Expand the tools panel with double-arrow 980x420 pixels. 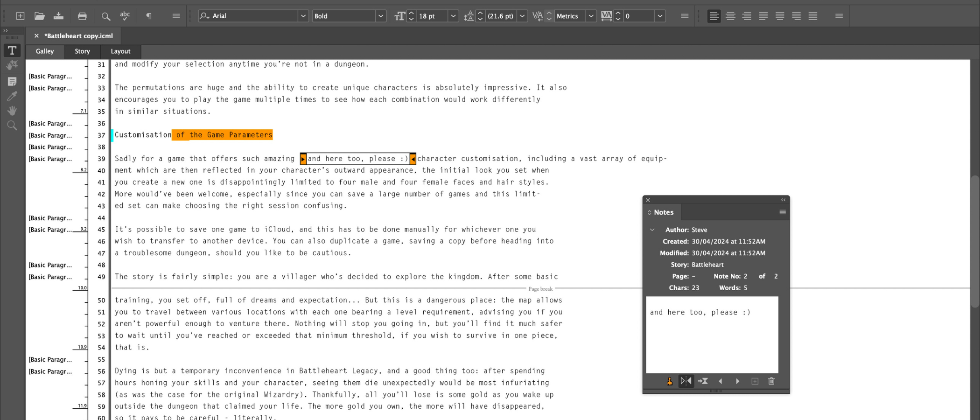pos(6,30)
